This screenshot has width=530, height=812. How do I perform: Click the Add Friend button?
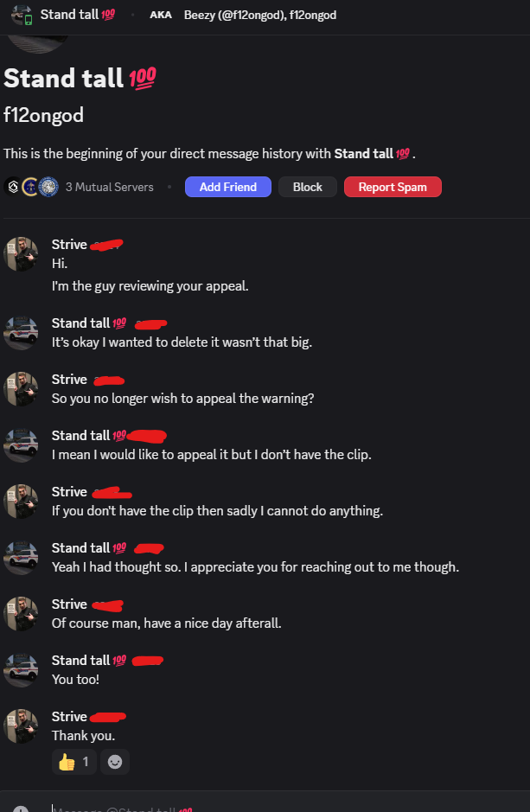click(x=227, y=187)
